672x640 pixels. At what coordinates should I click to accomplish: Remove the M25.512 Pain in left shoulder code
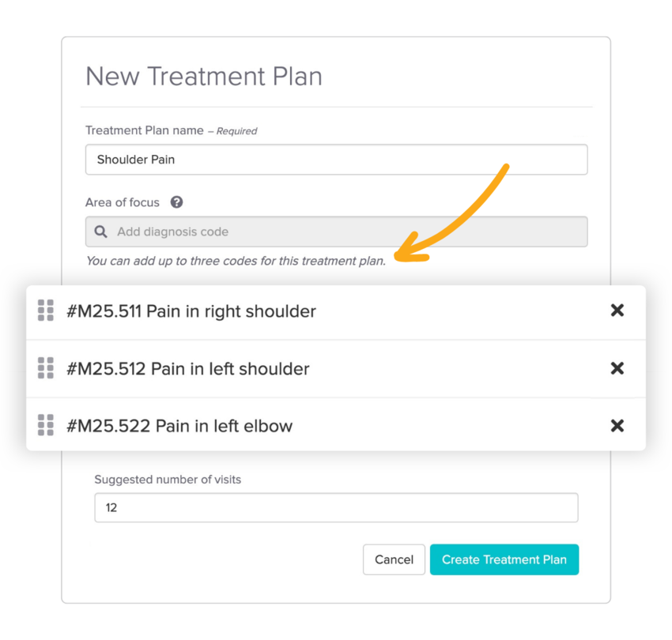click(x=617, y=368)
